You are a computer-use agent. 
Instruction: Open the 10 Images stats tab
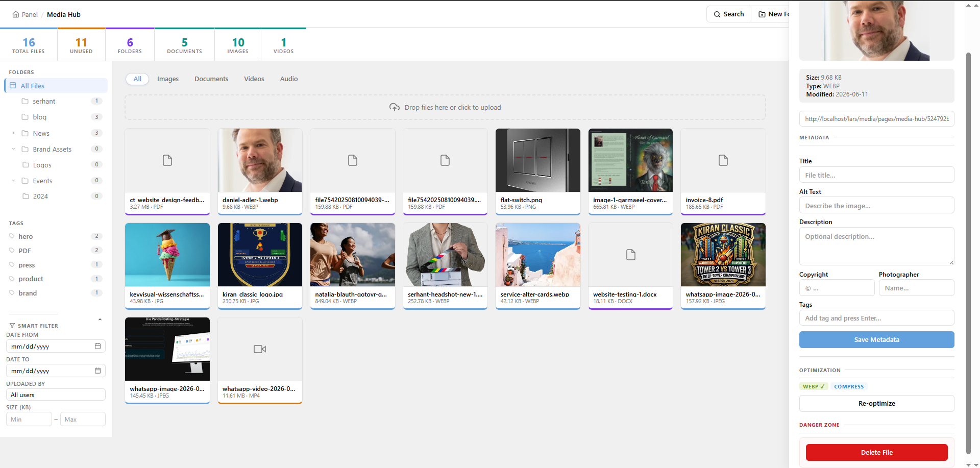[238, 45]
